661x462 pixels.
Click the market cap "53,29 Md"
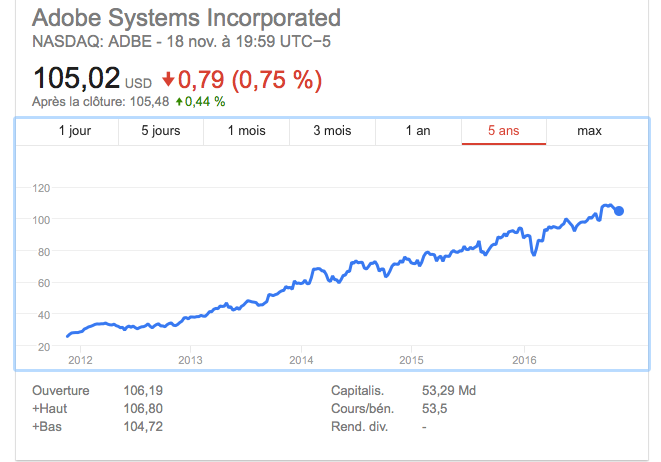449,390
